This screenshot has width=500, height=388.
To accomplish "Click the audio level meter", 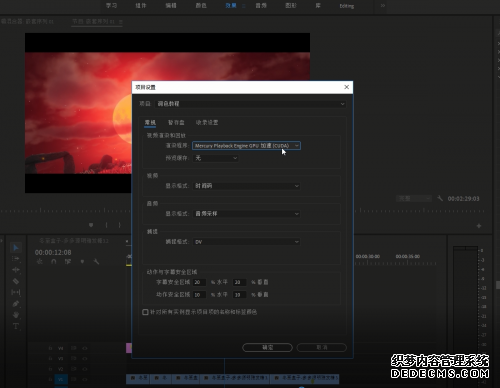I will click(x=466, y=315).
